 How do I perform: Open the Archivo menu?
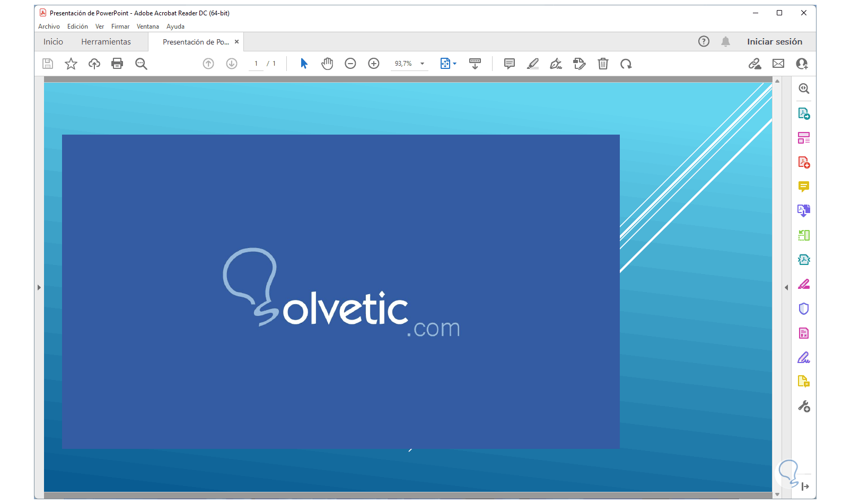click(x=49, y=26)
